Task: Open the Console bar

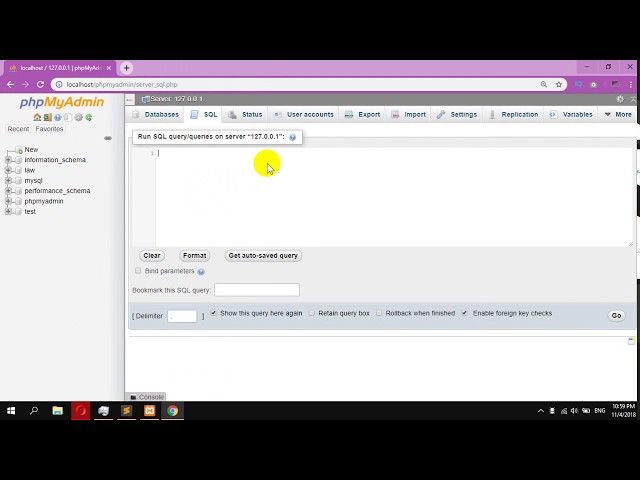Action: [x=147, y=397]
